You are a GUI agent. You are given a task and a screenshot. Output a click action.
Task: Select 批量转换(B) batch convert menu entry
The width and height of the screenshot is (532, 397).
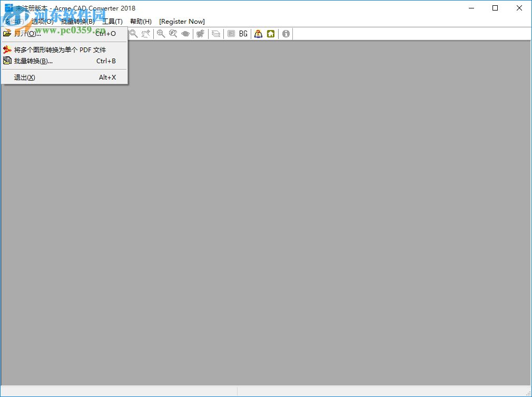click(x=33, y=61)
